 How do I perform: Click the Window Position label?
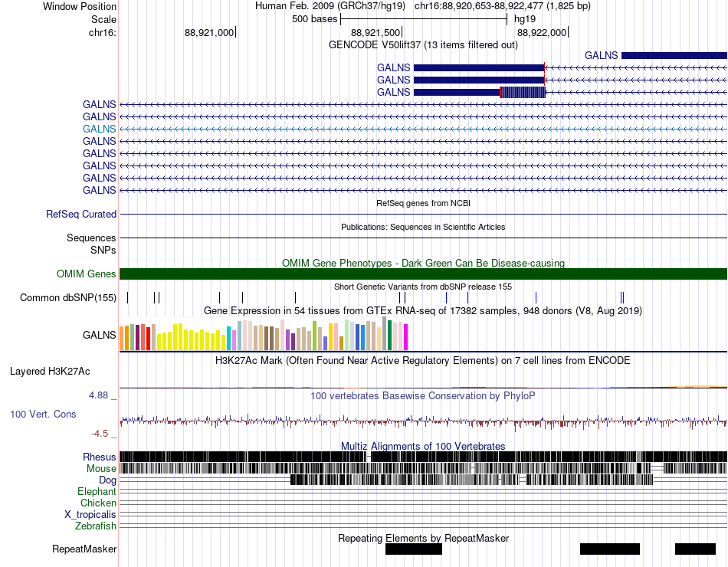(x=80, y=6)
